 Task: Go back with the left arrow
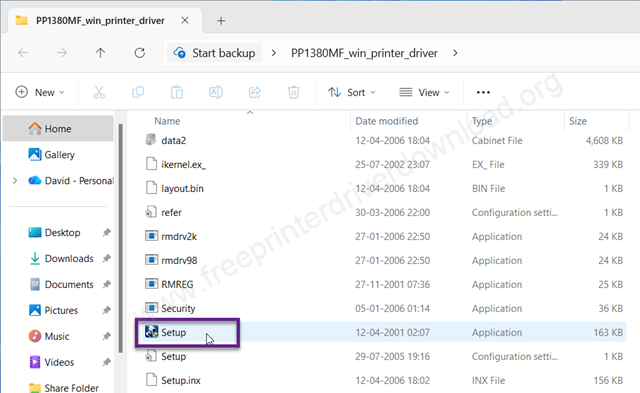(x=23, y=53)
